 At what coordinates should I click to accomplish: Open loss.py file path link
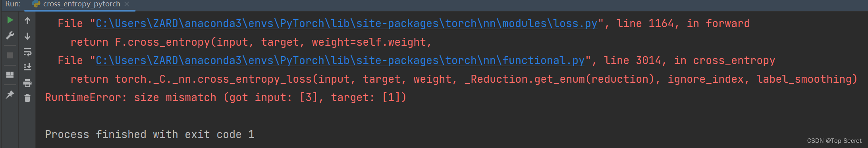click(347, 23)
